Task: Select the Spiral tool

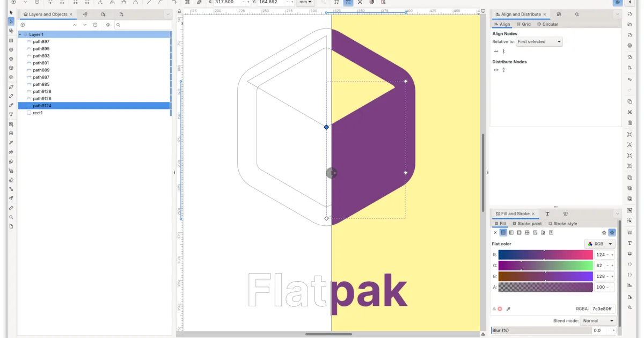Action: (11, 77)
